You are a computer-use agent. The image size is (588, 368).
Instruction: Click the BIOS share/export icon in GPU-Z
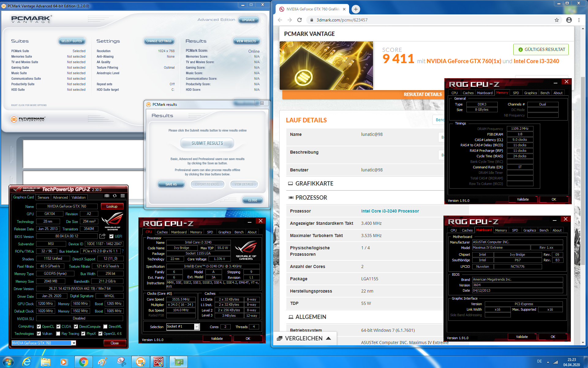tap(102, 236)
